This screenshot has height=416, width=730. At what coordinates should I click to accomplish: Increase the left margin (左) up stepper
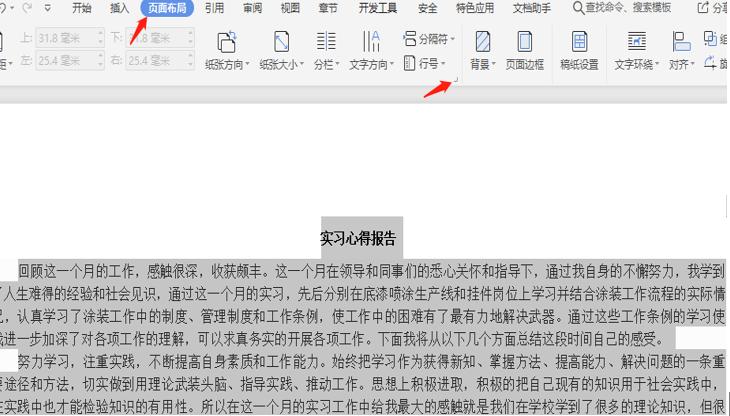click(101, 56)
